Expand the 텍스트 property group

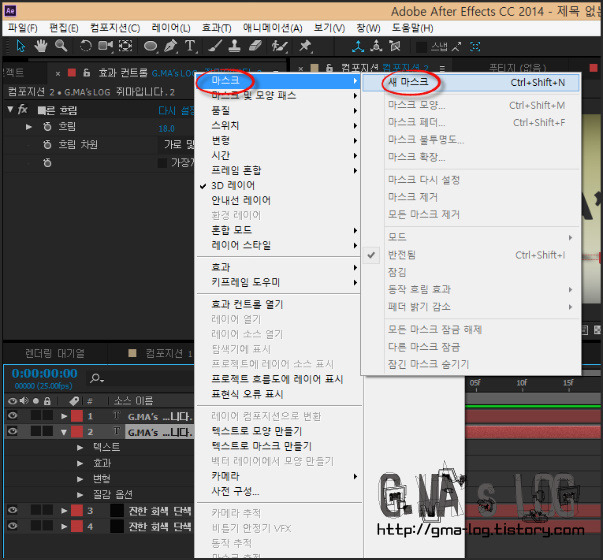point(80,447)
